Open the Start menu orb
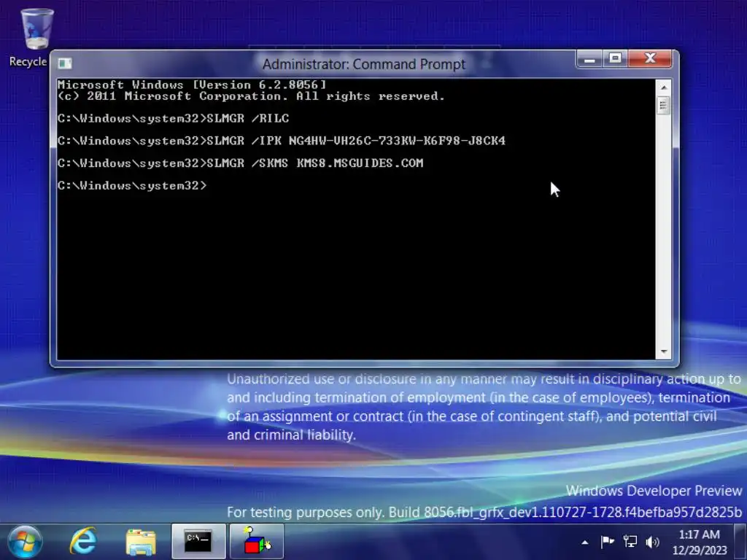 25,542
